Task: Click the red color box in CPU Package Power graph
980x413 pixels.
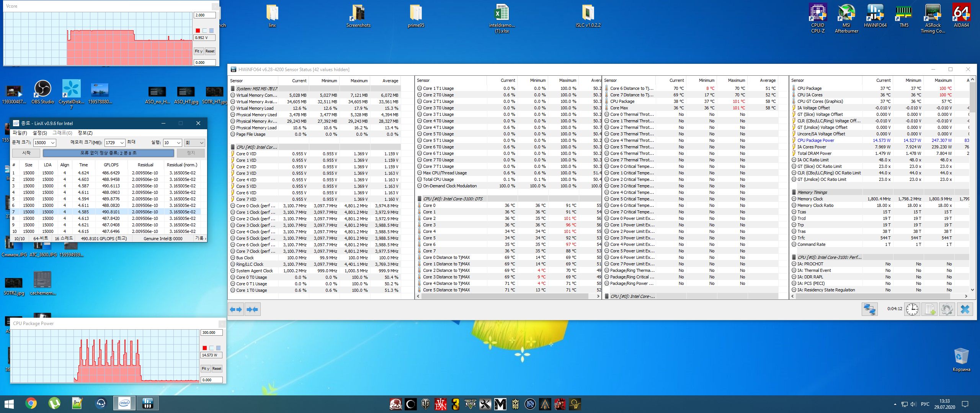Action: pyautogui.click(x=205, y=348)
